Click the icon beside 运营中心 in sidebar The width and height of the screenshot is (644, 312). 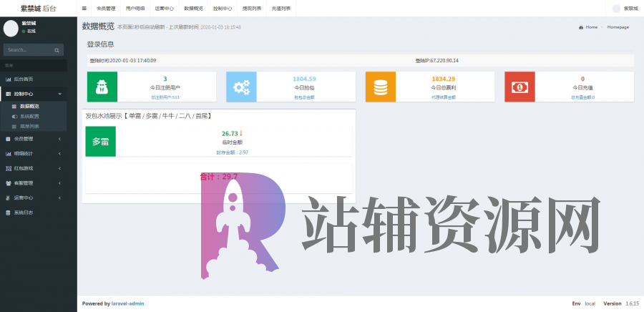pyautogui.click(x=8, y=198)
